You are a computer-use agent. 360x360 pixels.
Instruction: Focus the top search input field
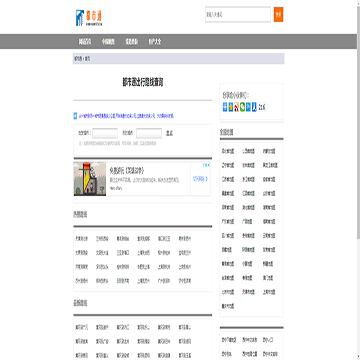pos(238,15)
